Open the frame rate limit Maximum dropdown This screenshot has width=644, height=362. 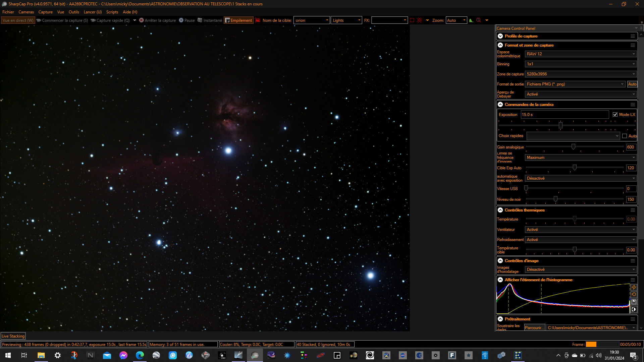click(580, 158)
